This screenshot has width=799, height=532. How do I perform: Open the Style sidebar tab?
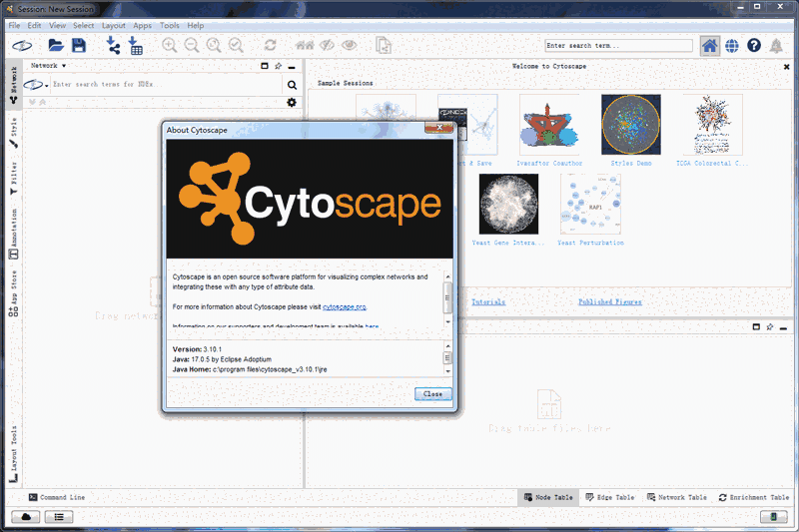(x=14, y=133)
